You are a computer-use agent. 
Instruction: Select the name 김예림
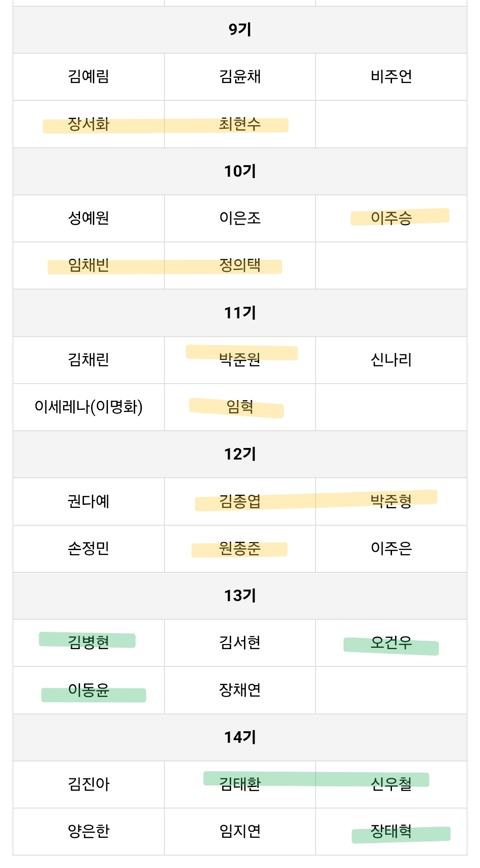[88, 76]
